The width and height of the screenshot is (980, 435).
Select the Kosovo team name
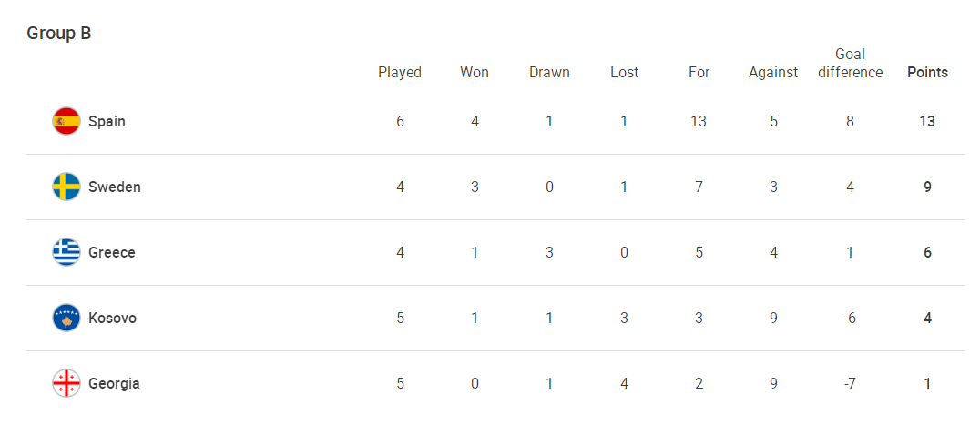coord(112,318)
